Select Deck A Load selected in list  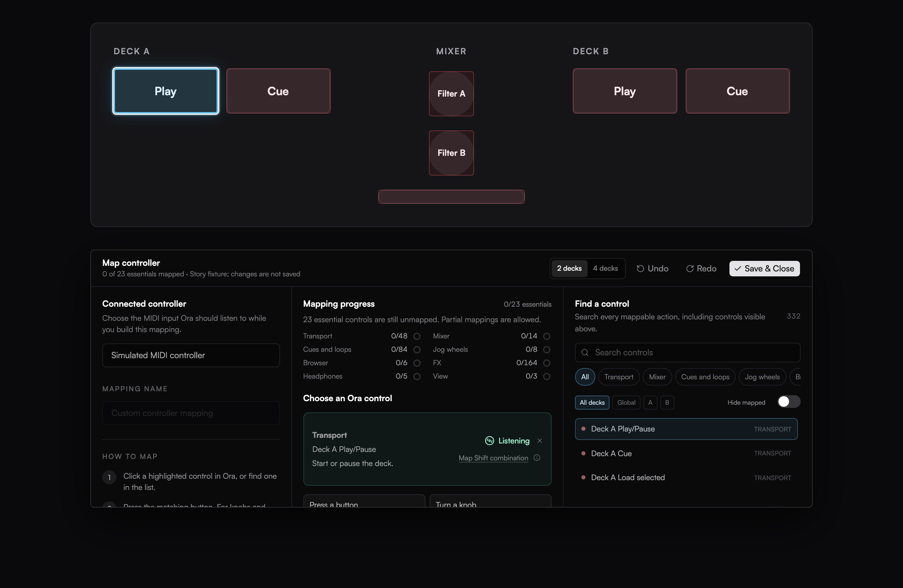pos(686,478)
